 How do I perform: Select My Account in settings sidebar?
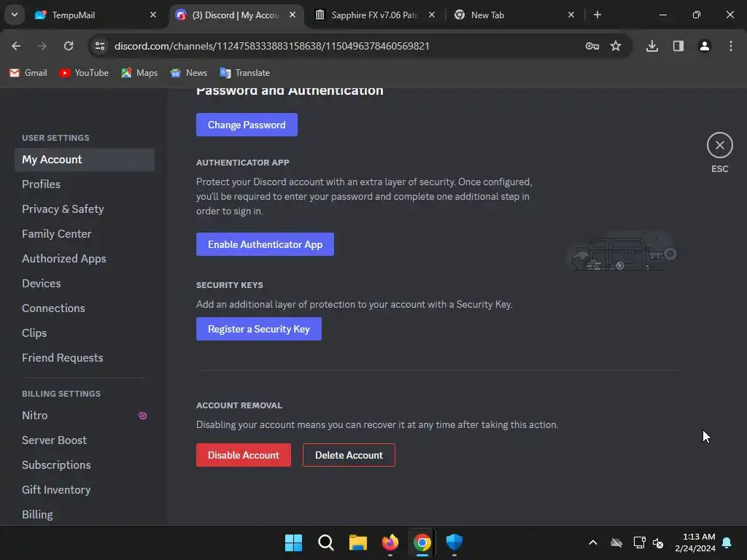85,160
